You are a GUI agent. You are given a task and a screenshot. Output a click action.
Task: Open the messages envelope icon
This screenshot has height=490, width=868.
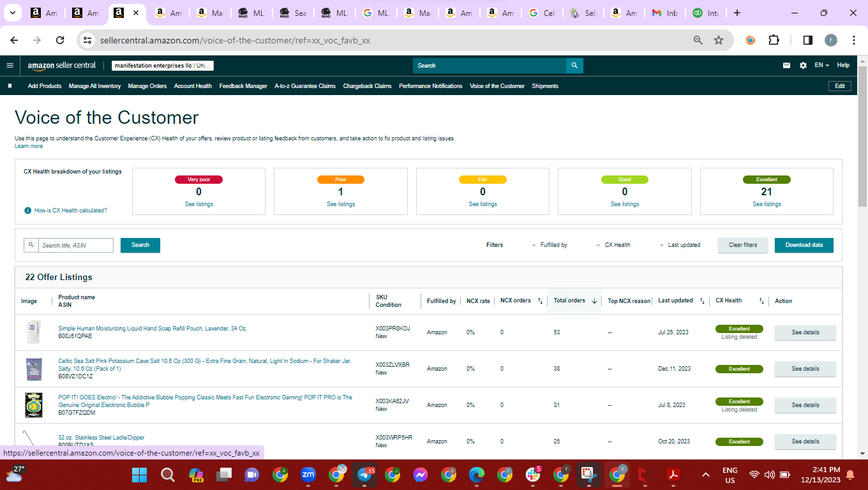[787, 65]
